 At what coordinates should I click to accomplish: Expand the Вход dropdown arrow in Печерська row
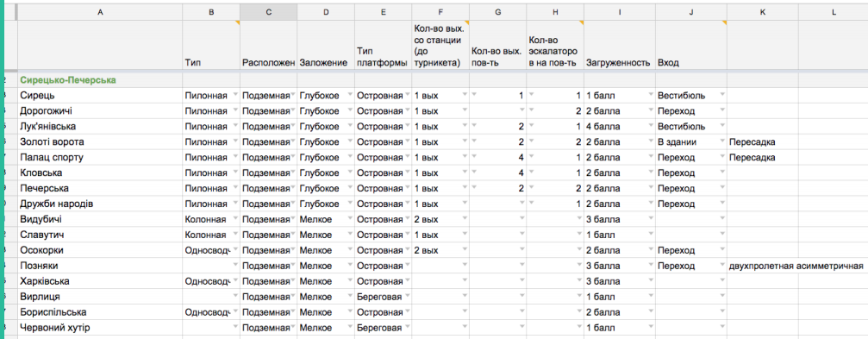click(721, 188)
